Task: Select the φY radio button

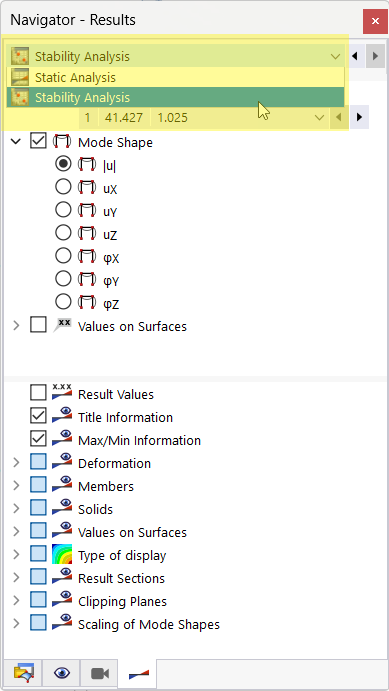Action: pyautogui.click(x=63, y=279)
